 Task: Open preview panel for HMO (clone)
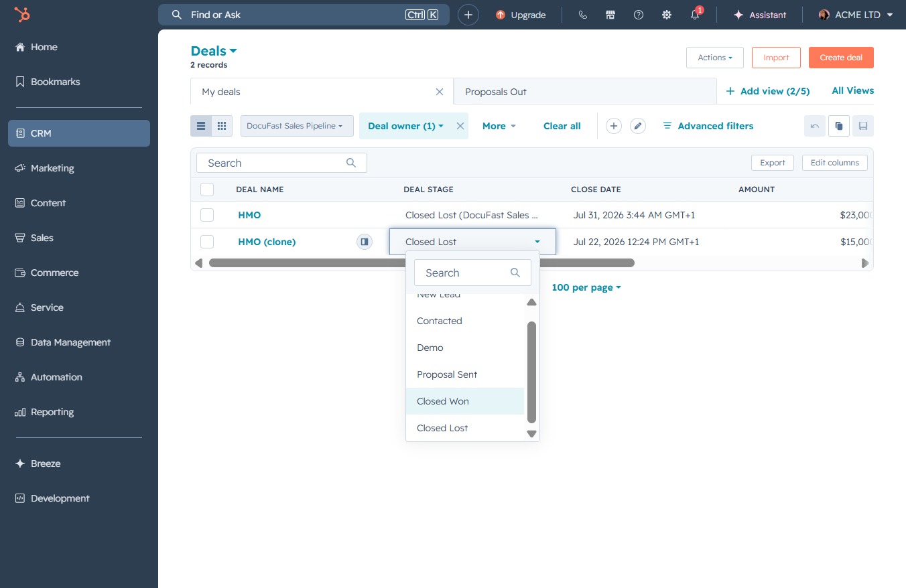pos(365,242)
